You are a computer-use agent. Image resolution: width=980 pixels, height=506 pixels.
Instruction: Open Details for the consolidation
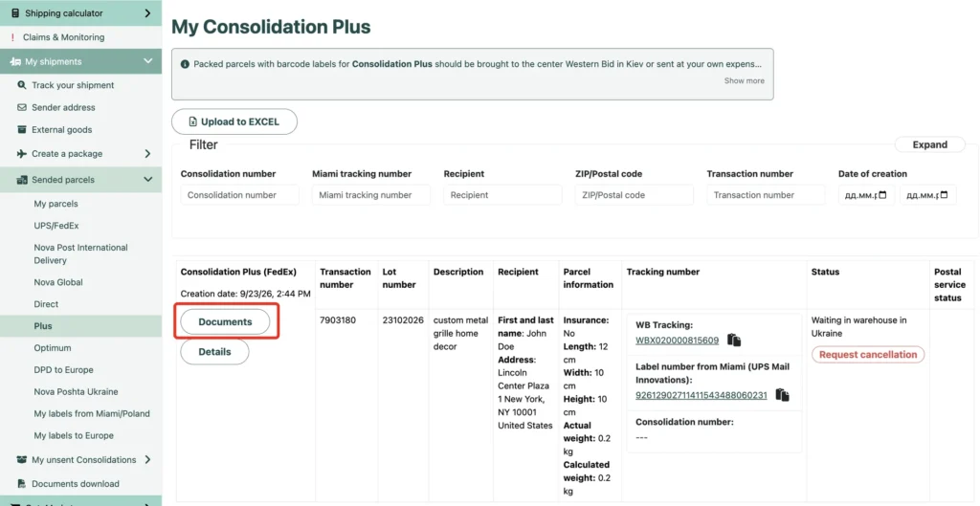point(214,352)
